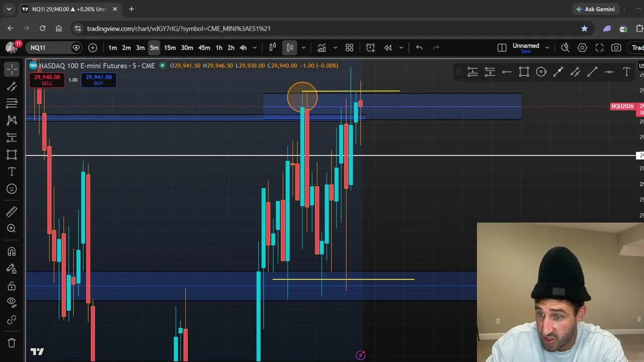Toggle stay in drawing mode

coord(12,269)
